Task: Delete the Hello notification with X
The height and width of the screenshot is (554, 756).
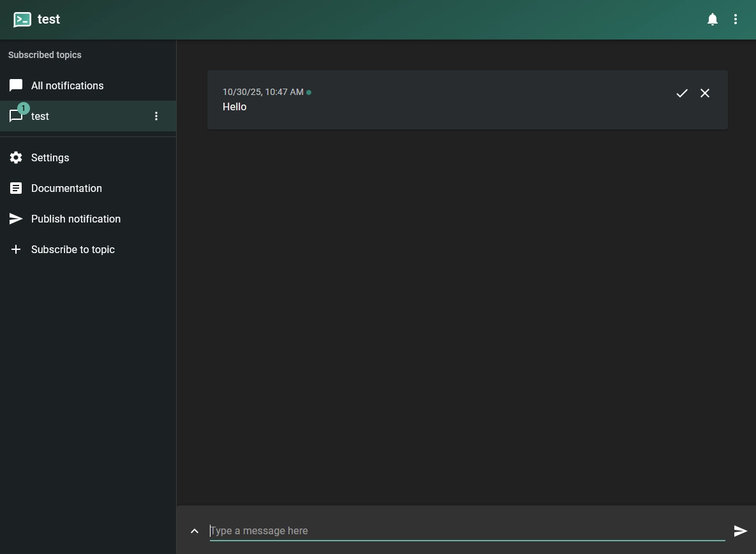Action: 705,93
